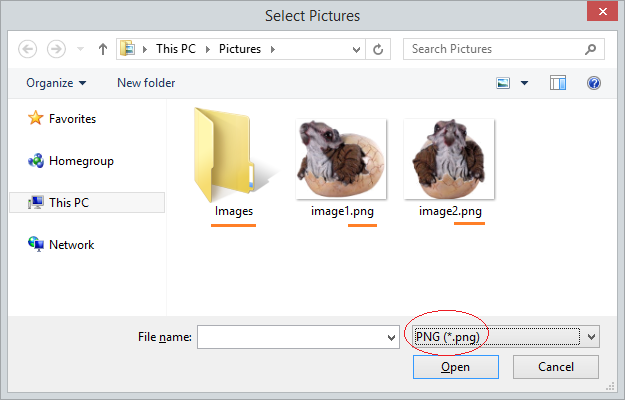Screen dimensions: 625x400
Task: Open Help with the question mark icon
Action: pyautogui.click(x=594, y=83)
